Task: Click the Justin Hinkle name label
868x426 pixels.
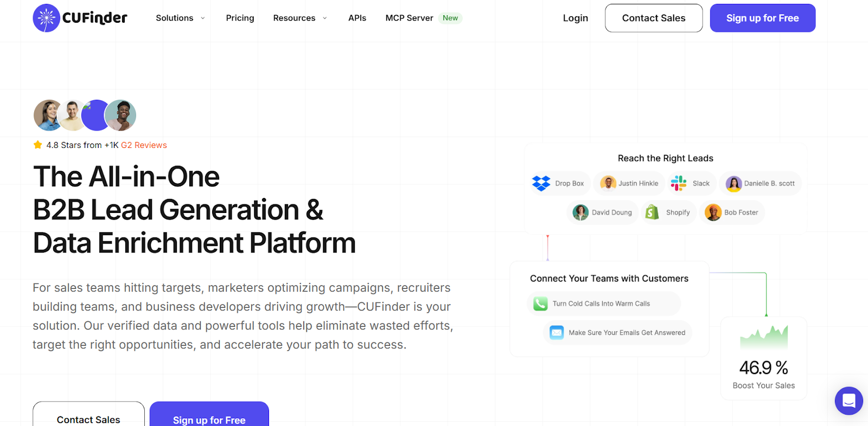Action: 638,183
